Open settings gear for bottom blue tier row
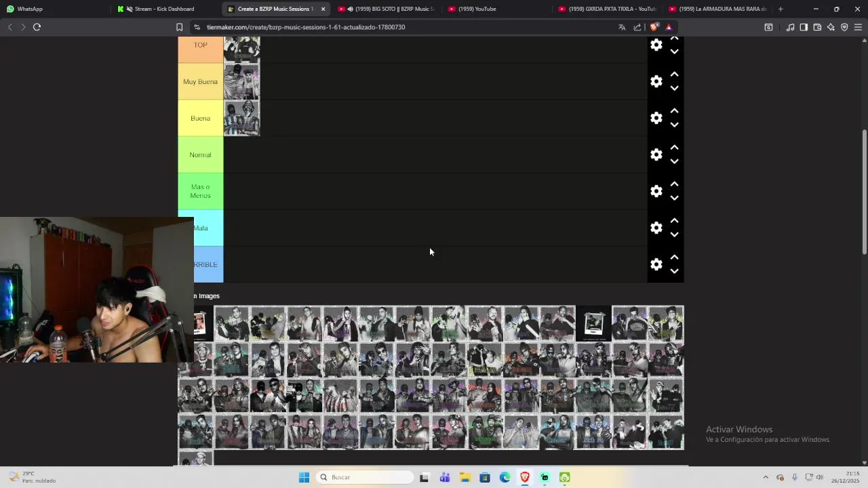 pyautogui.click(x=656, y=264)
